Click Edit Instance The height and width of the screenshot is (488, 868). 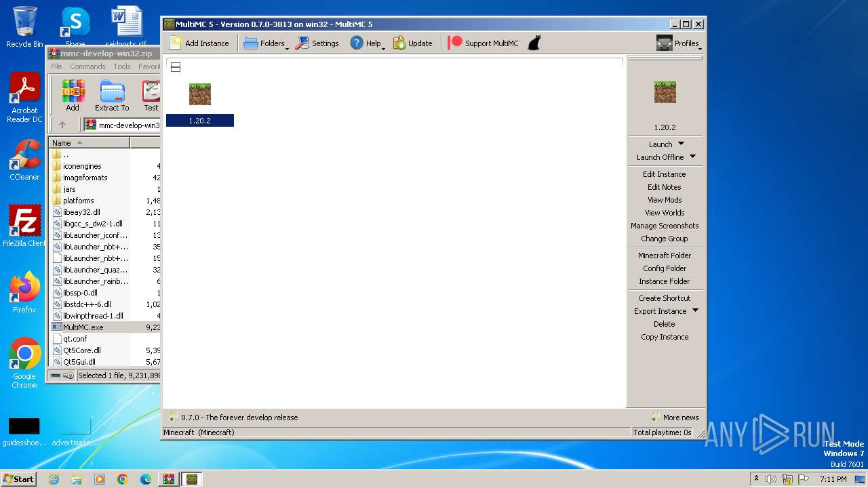(x=665, y=174)
